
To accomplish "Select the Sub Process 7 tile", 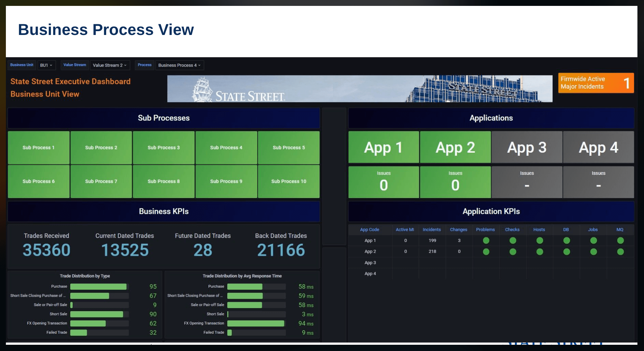I will point(101,181).
